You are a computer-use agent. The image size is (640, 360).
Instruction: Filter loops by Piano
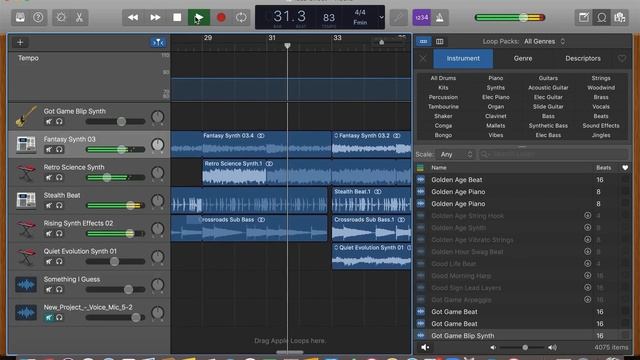(x=496, y=78)
